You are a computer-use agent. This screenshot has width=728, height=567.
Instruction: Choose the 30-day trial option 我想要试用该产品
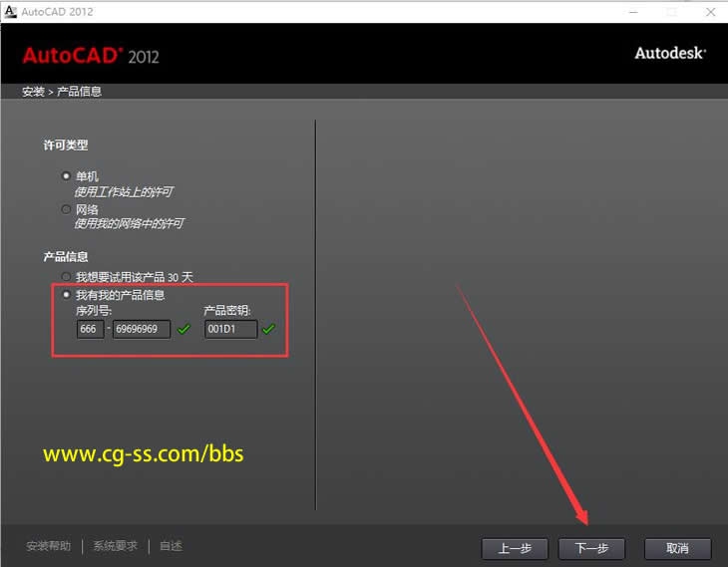tap(66, 277)
